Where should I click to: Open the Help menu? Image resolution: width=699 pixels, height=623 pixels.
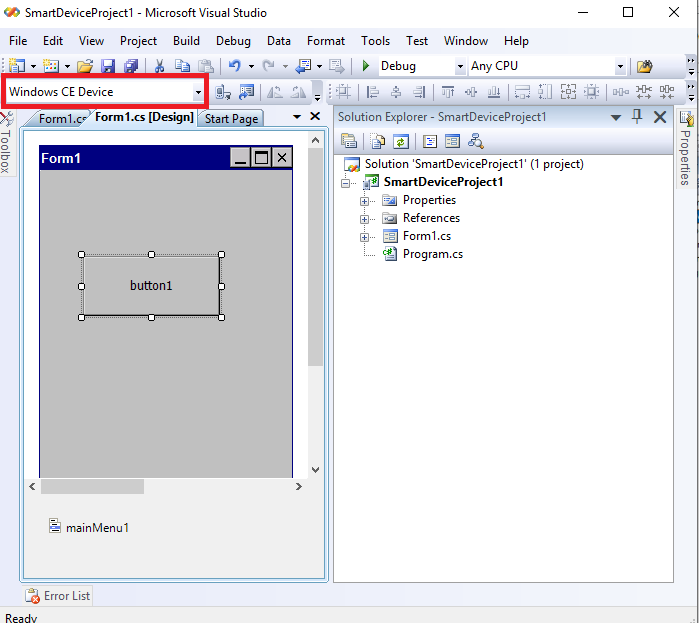(x=516, y=41)
